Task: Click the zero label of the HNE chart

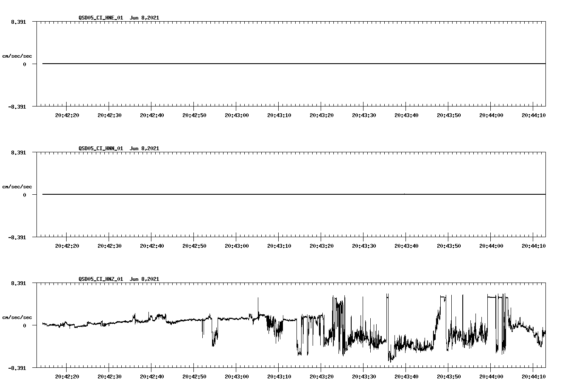Action: coord(25,64)
